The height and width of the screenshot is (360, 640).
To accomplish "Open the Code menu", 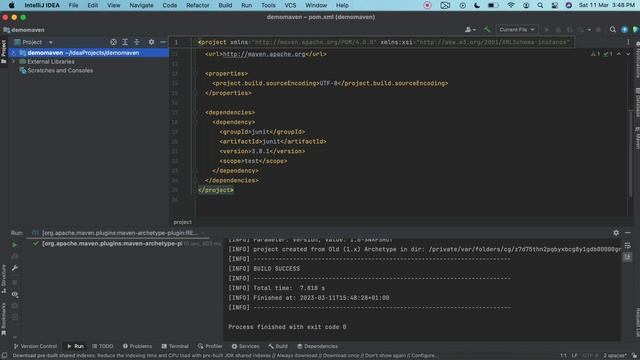I will coord(170,5).
